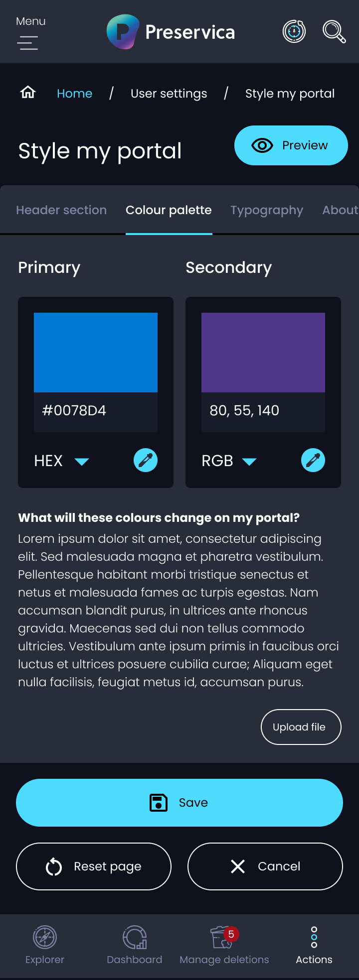Viewport: 359px width, 980px height.
Task: Open Dashboard from bottom navigation
Action: (135, 945)
